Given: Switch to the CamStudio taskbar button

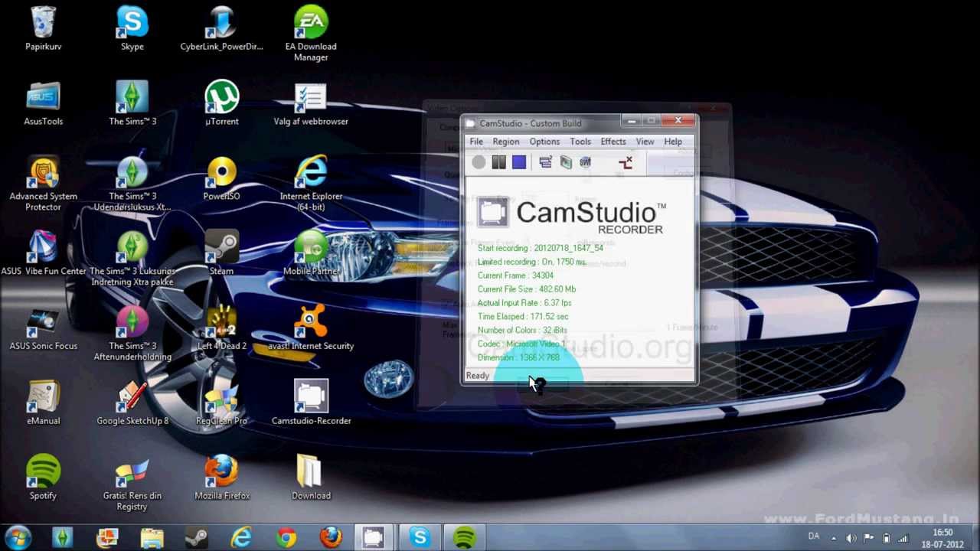Looking at the screenshot, I should (x=373, y=538).
